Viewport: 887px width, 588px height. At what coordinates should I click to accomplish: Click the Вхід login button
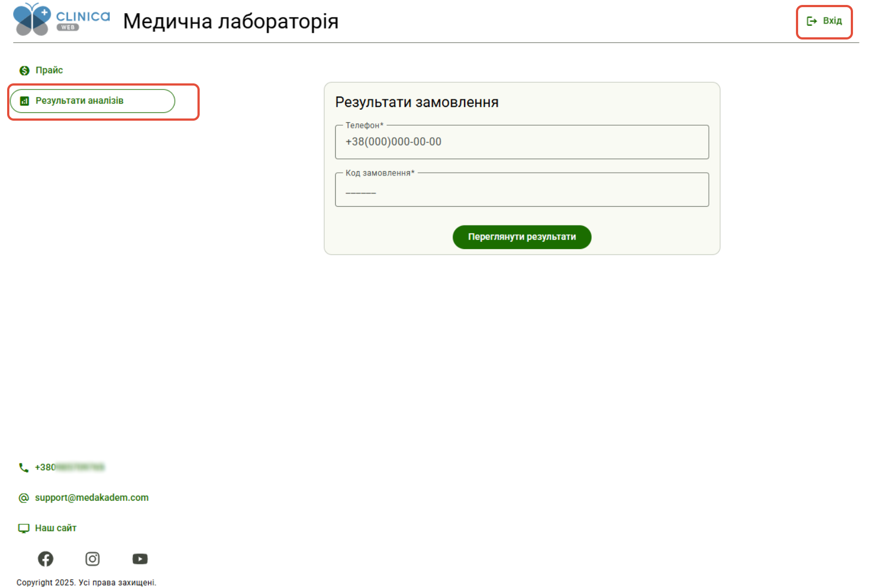[x=824, y=21]
